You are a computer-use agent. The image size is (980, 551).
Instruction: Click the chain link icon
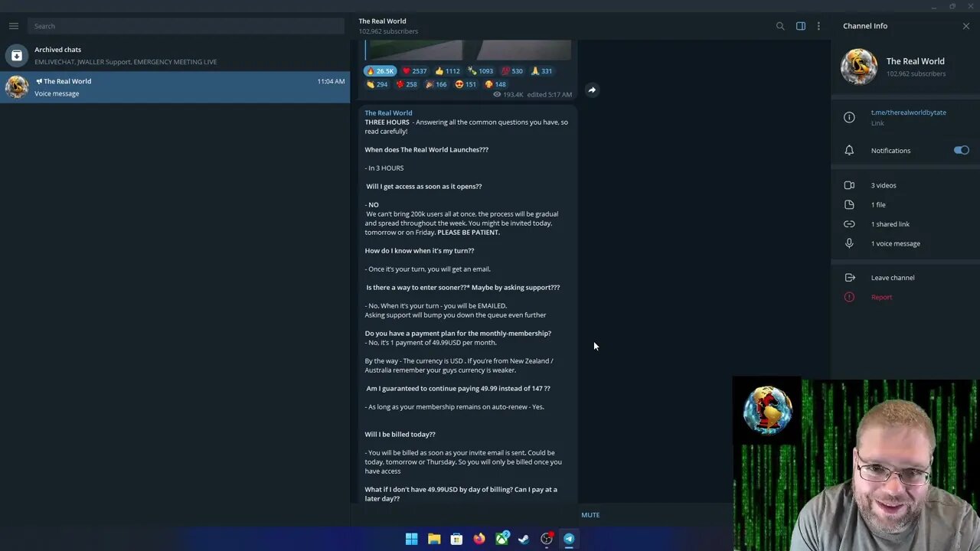[x=849, y=224]
